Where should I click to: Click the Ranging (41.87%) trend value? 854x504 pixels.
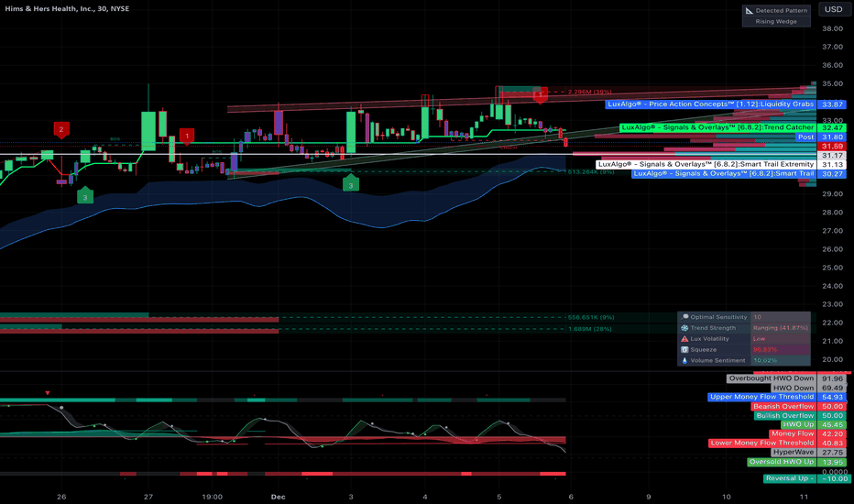click(x=781, y=328)
